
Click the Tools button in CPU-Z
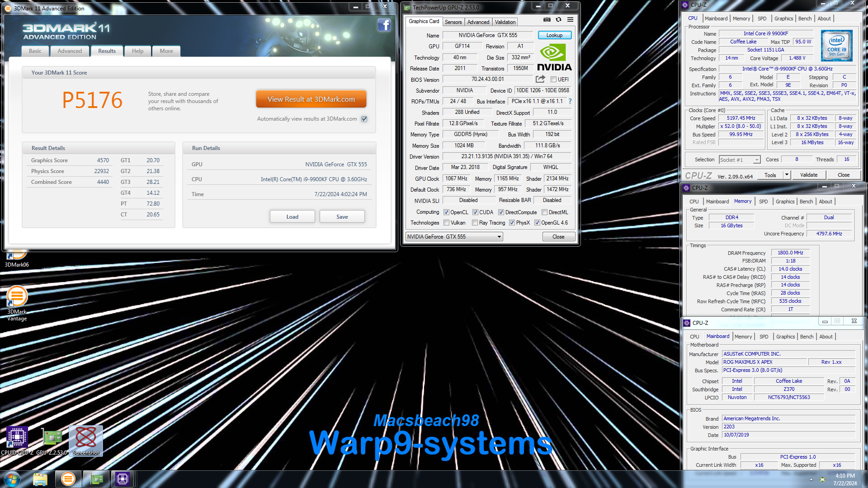(770, 175)
